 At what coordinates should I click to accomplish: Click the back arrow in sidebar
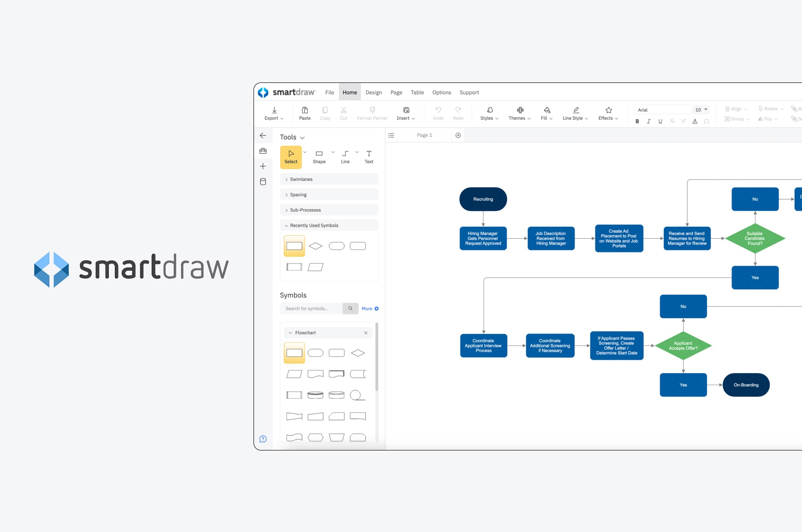[263, 135]
